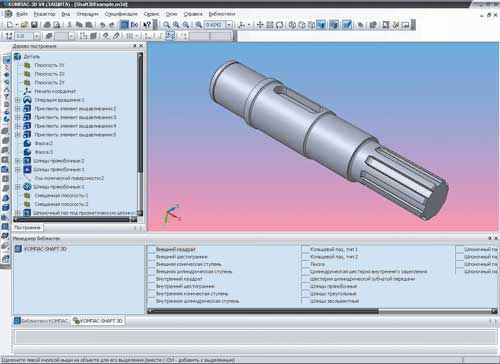Open the zoom scale dropdown arrow
Image resolution: width=500 pixels, height=364 pixels.
coord(229,25)
